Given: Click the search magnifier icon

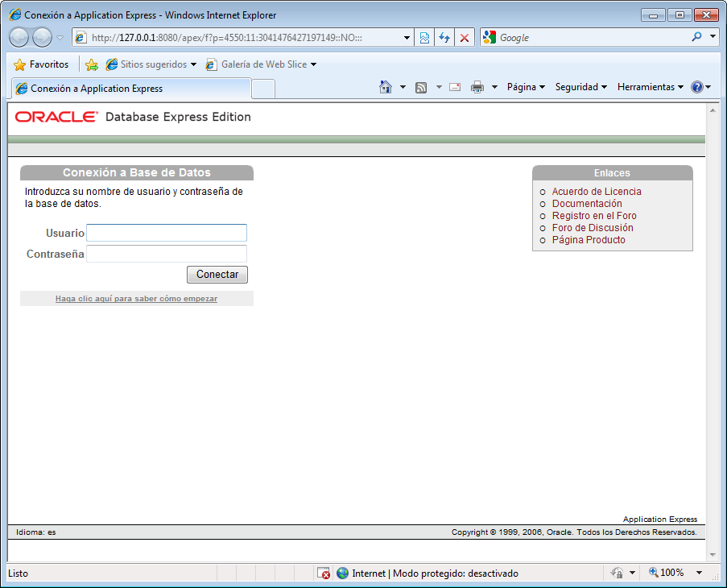Looking at the screenshot, I should click(696, 36).
